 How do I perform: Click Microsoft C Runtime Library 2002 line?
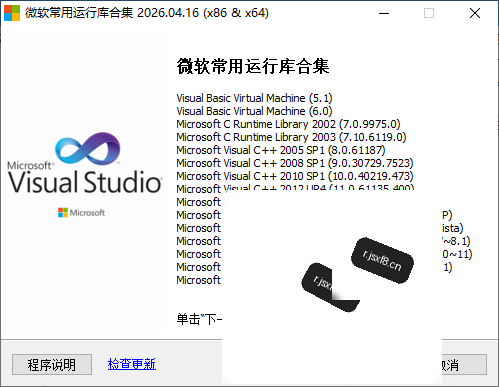[288, 124]
